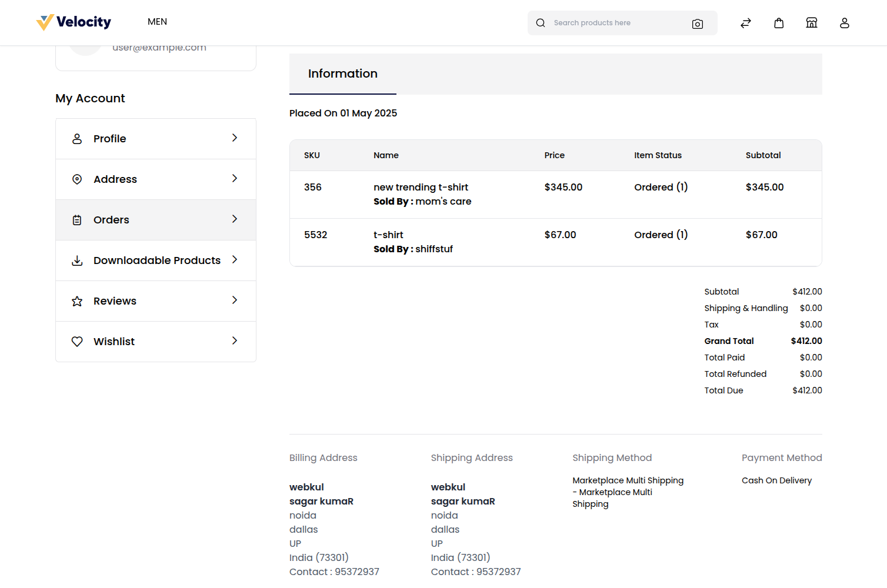Click the Item Status column header

click(x=658, y=155)
